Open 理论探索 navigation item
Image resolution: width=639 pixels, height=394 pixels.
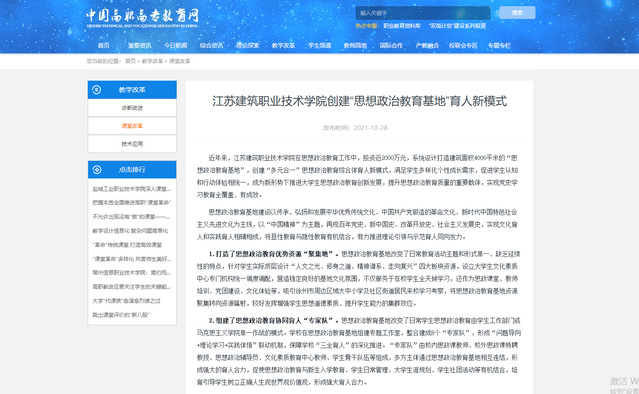[247, 45]
